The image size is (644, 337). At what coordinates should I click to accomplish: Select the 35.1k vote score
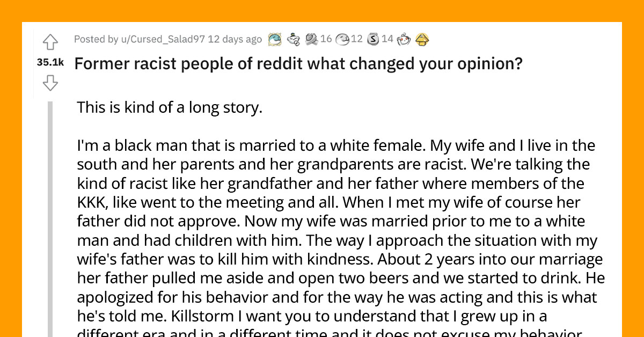[x=50, y=62]
